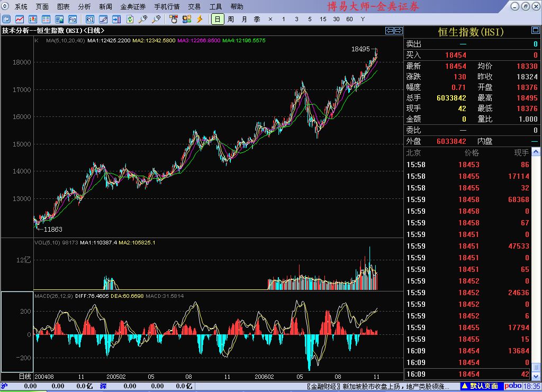The image size is (542, 392).
Task: Click the MACD indicator label
Action: coord(41,295)
